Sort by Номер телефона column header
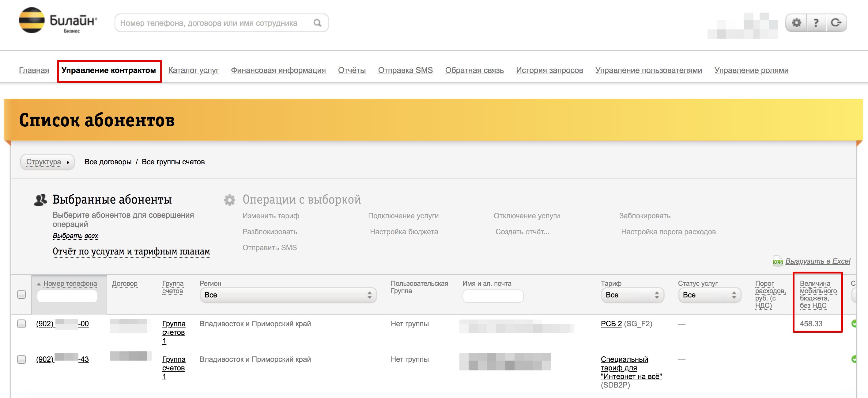Viewport: 868px width, 398px height. (x=70, y=283)
